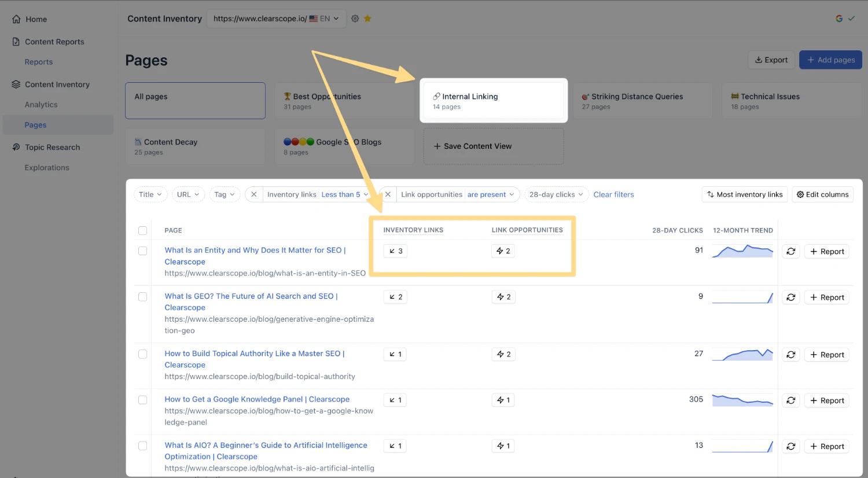Image resolution: width=868 pixels, height=478 pixels.
Task: Refresh the 'Build Topical Authority' row
Action: 791,354
